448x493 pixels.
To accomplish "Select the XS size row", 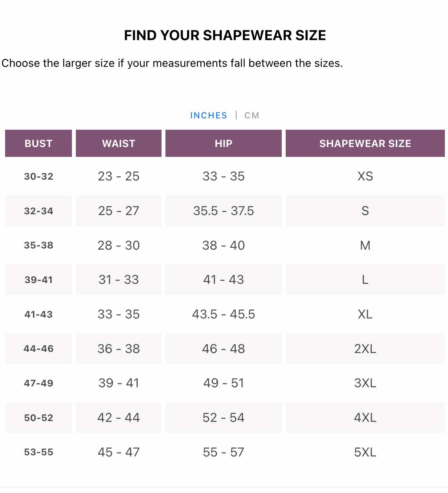I will 365,176.
